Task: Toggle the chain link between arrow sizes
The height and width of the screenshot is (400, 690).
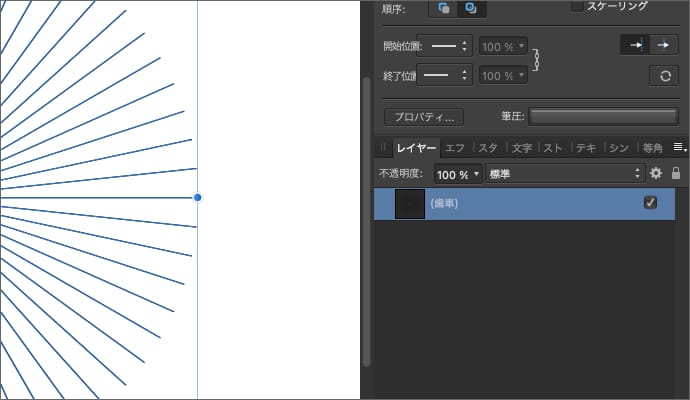Action: (538, 60)
